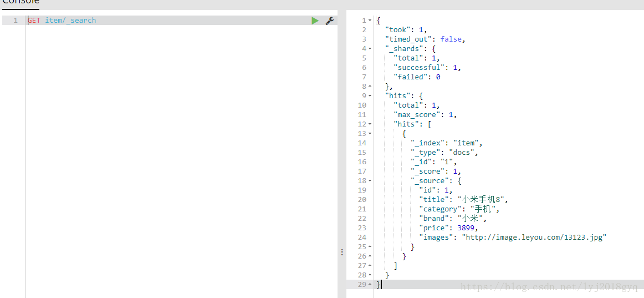644x298 pixels.
Task: Click the fold marker on closing line 8
Action: coord(370,87)
